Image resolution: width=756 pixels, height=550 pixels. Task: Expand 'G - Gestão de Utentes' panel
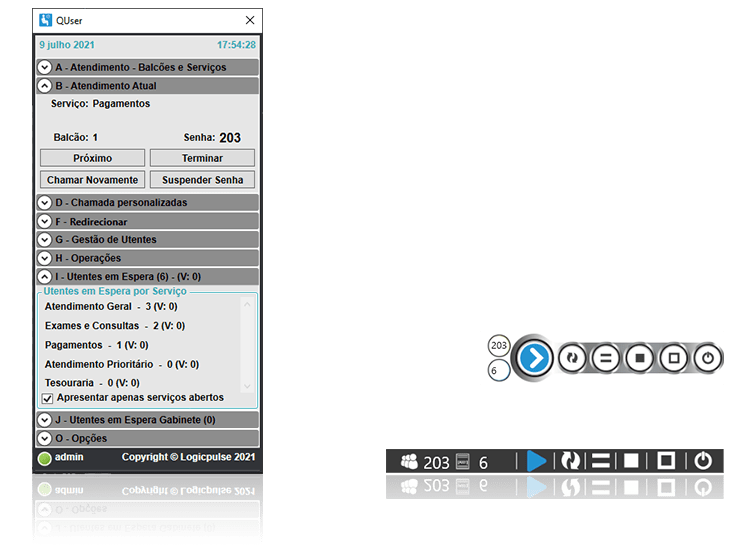[x=45, y=239]
